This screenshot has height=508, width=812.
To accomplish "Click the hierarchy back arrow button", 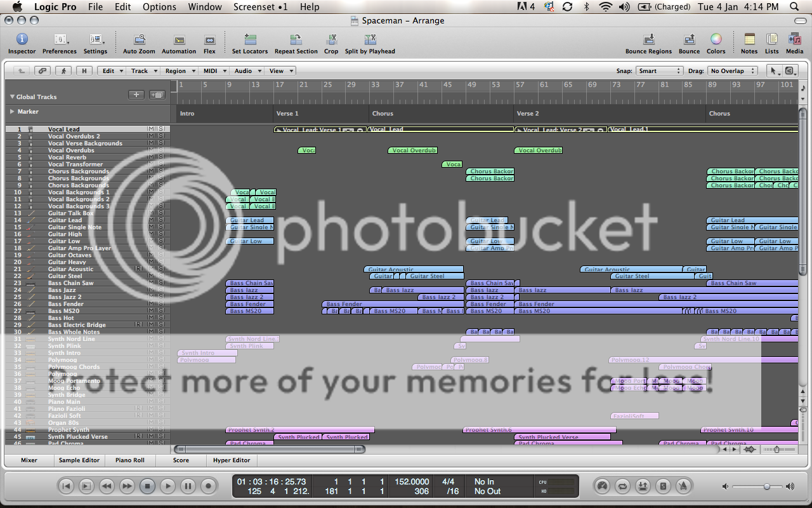I will 21,71.
